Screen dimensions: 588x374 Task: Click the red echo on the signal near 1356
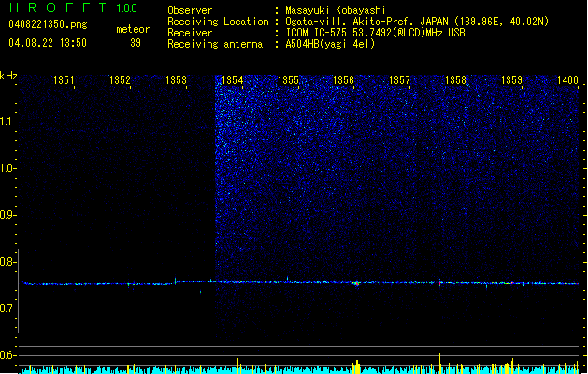click(356, 284)
